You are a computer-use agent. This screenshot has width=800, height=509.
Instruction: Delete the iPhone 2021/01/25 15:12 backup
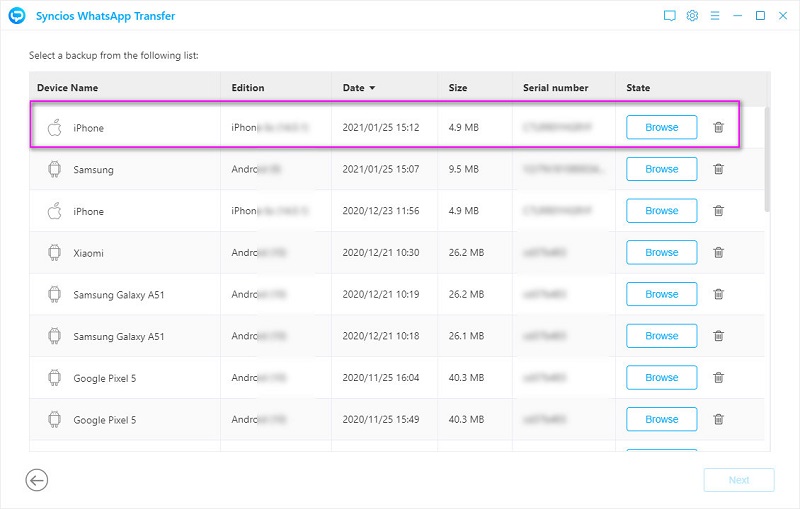point(718,127)
